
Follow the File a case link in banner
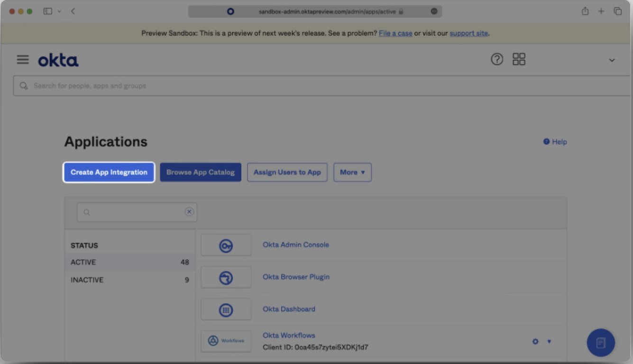pos(395,33)
